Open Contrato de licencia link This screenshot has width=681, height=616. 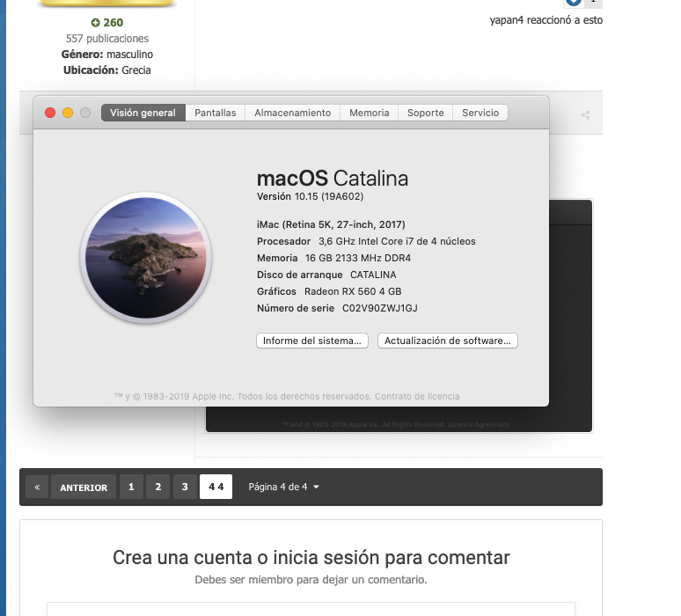(417, 396)
